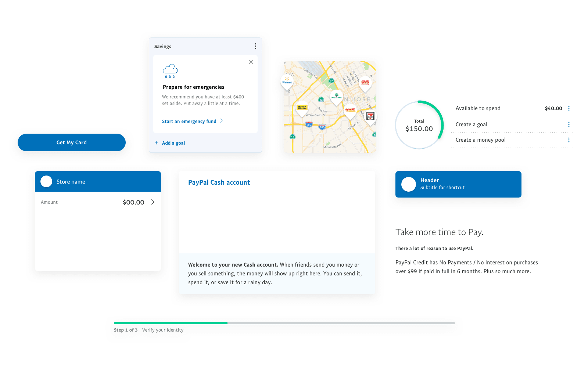The width and height of the screenshot is (588, 376).
Task: Click the Get My Card button
Action: click(71, 142)
